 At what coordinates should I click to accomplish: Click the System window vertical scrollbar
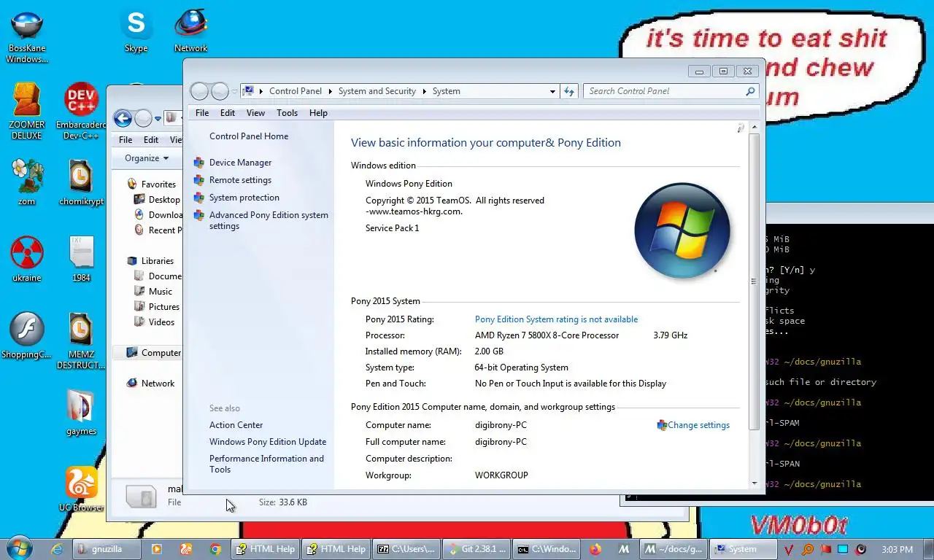pyautogui.click(x=754, y=281)
